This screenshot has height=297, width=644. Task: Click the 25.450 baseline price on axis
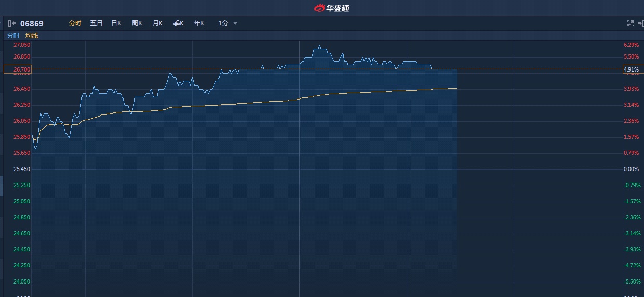click(22, 169)
